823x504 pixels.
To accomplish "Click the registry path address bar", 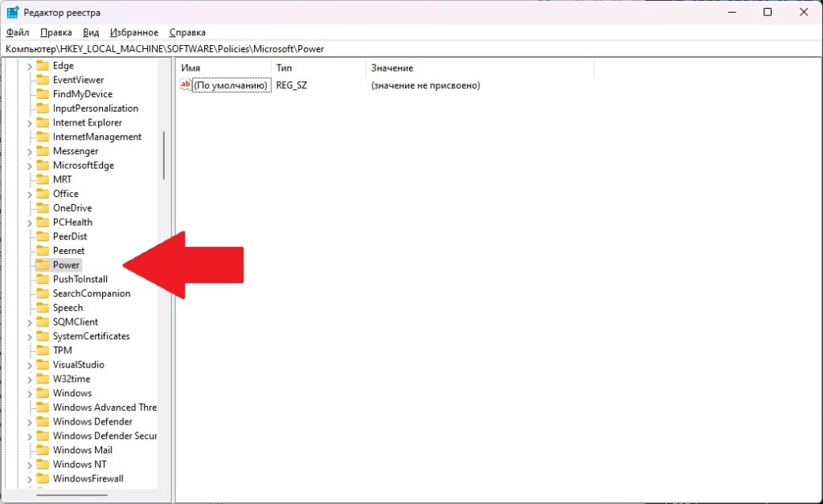I will coord(402,49).
